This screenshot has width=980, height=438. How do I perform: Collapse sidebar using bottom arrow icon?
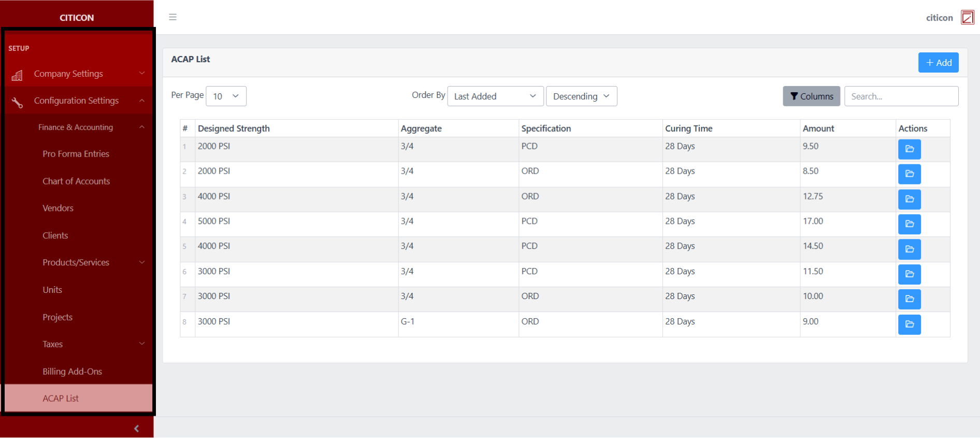pyautogui.click(x=136, y=429)
